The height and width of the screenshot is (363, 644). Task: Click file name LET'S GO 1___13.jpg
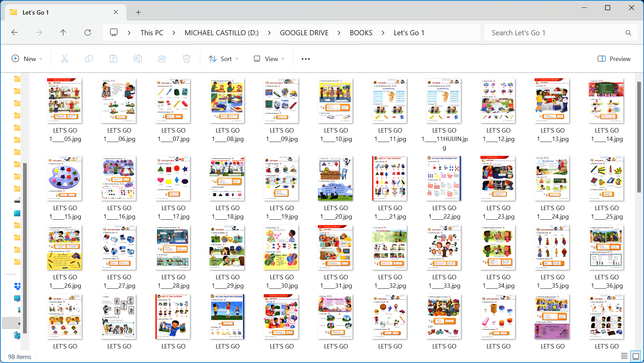coord(553,135)
